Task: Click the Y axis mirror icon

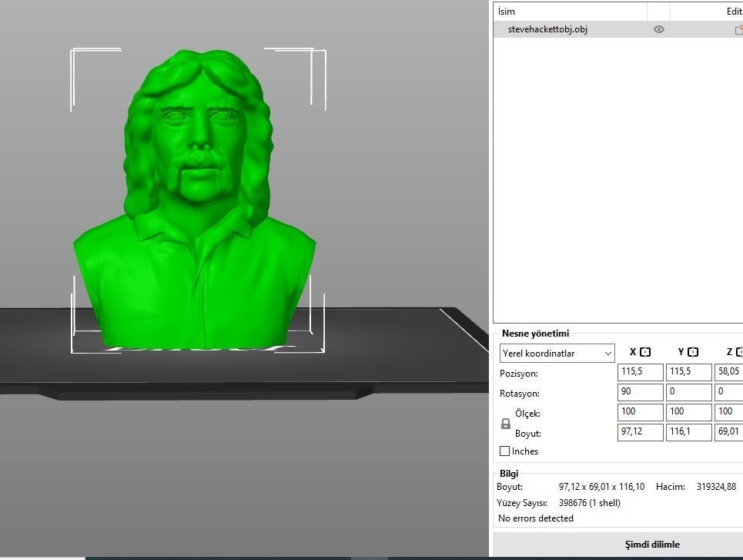Action: pos(693,352)
